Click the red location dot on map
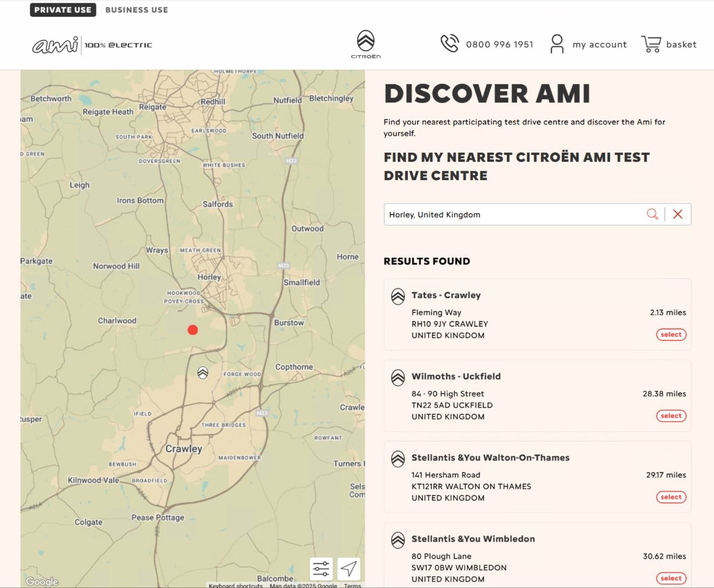The width and height of the screenshot is (714, 588). (192, 330)
